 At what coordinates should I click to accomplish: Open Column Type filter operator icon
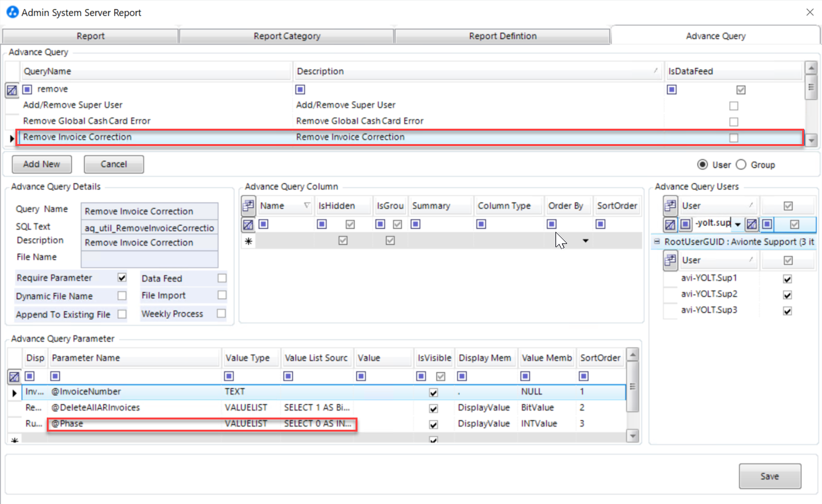click(x=481, y=224)
